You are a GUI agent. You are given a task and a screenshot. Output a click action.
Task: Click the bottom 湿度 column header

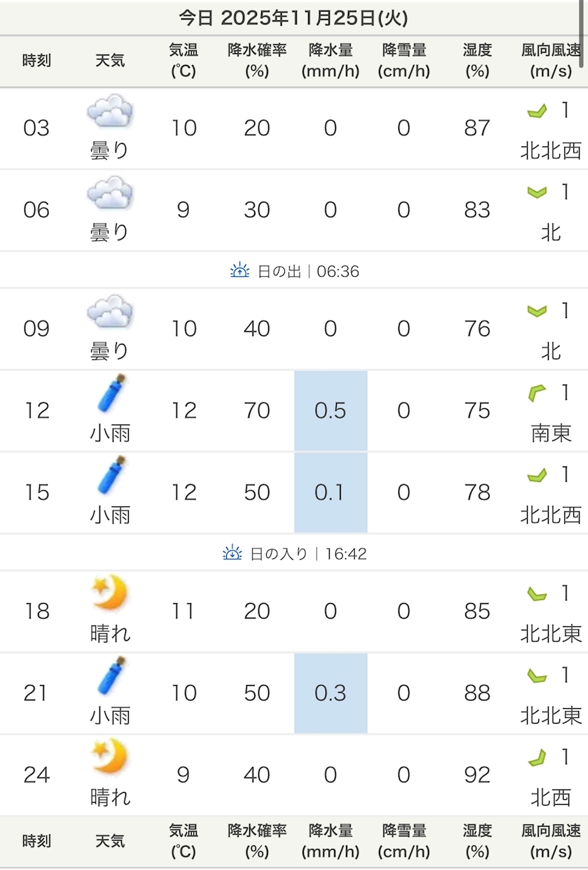click(x=477, y=841)
